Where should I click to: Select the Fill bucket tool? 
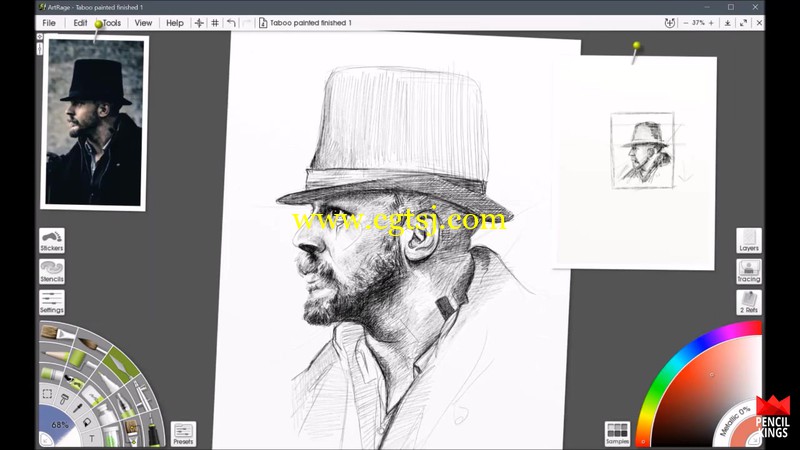click(x=87, y=421)
